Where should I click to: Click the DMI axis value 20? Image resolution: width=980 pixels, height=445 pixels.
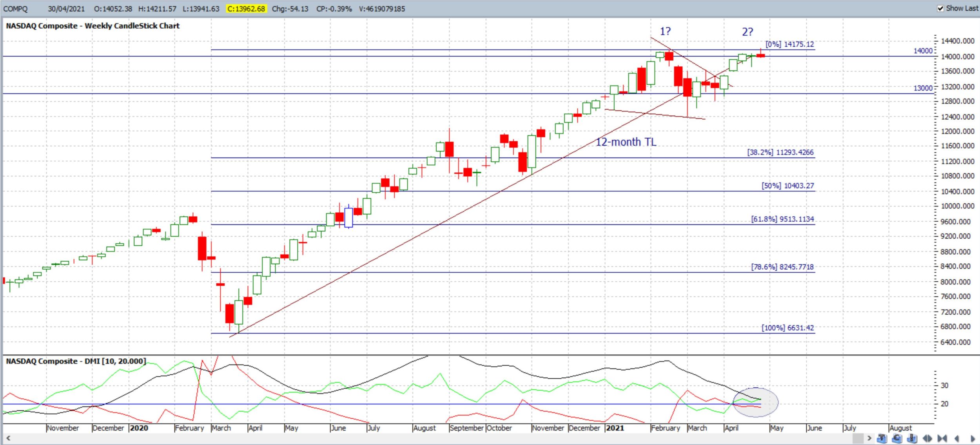tap(944, 404)
